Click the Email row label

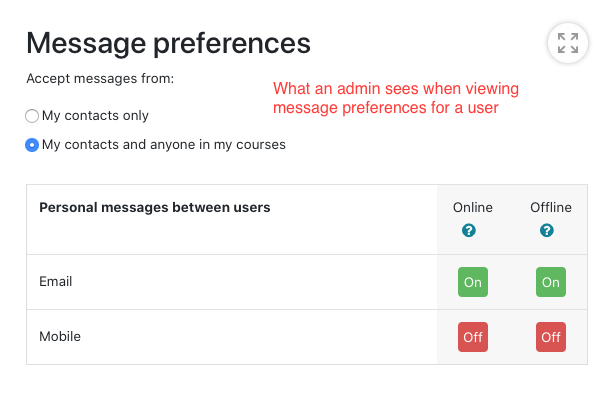click(x=56, y=282)
